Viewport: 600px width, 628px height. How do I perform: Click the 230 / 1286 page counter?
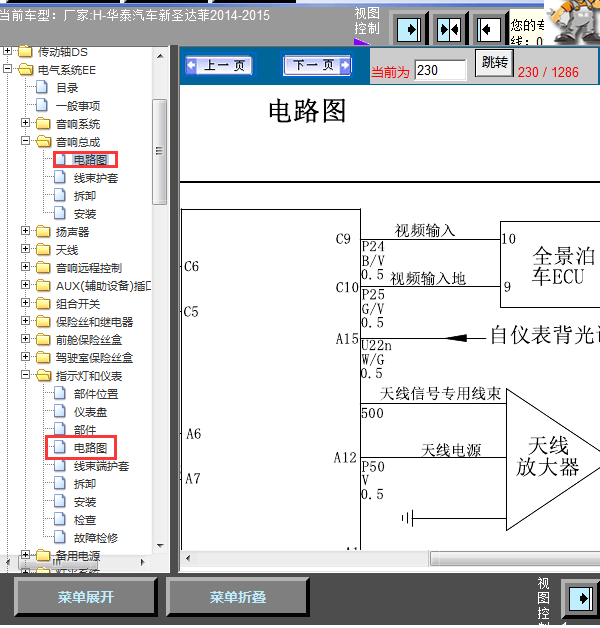(548, 72)
